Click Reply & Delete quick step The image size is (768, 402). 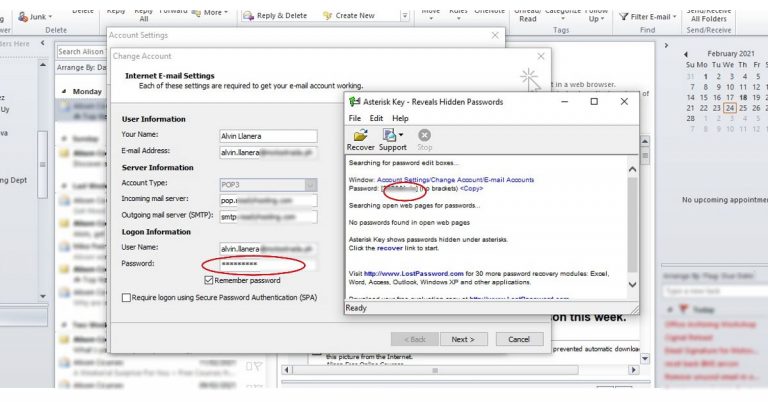point(275,16)
